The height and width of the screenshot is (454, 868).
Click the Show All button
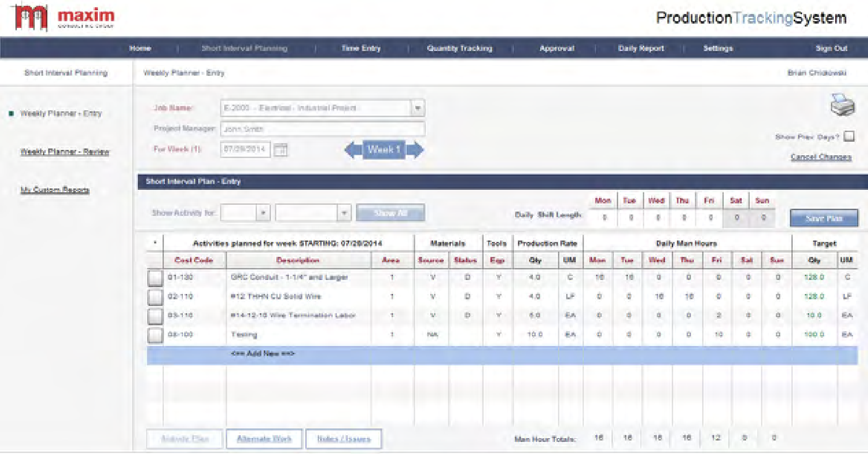[391, 213]
